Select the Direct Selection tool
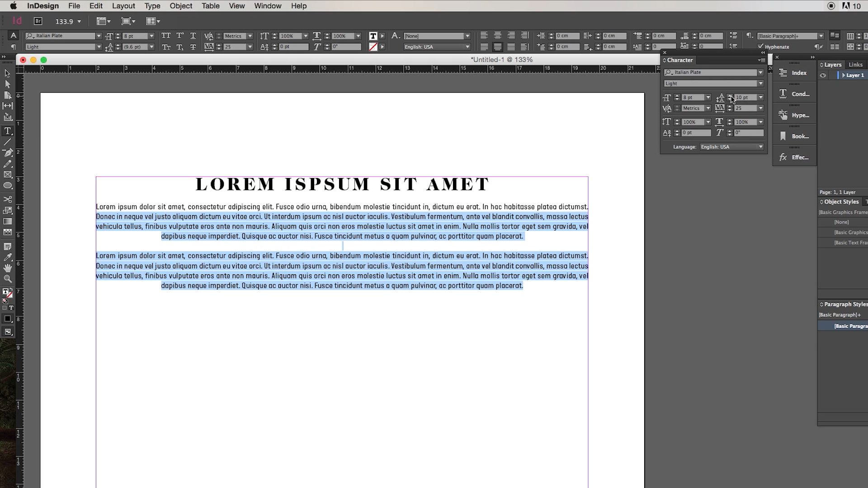The height and width of the screenshot is (488, 868). pos(7,84)
